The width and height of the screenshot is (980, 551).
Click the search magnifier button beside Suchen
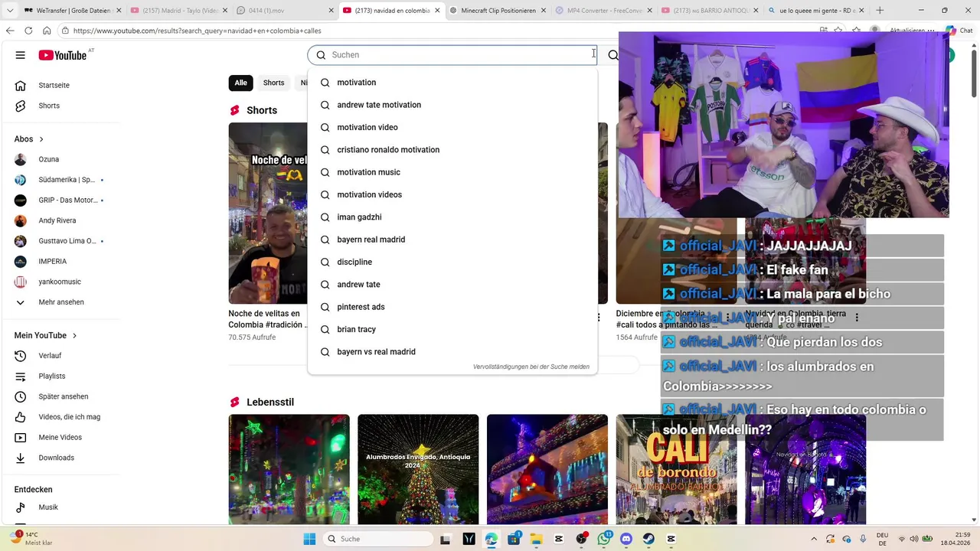[x=612, y=55]
